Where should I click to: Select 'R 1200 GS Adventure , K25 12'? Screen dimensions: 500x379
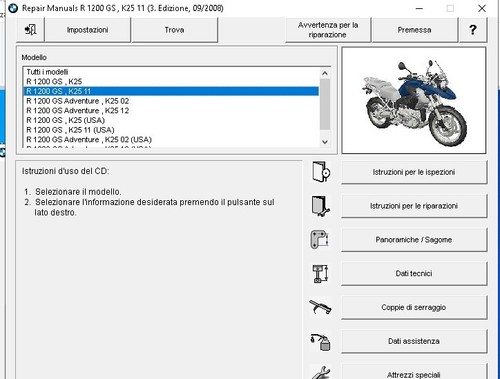(x=171, y=111)
